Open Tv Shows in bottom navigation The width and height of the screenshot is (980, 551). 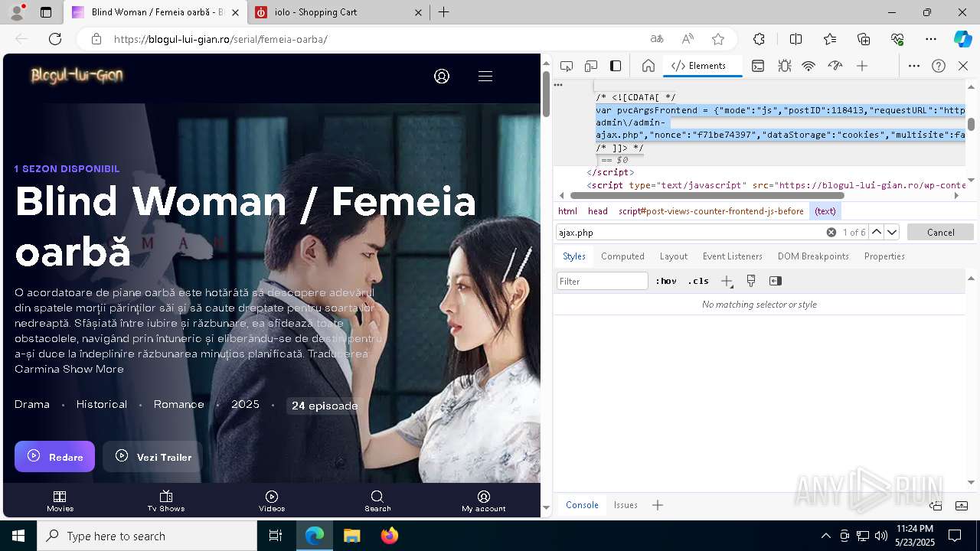click(x=166, y=501)
